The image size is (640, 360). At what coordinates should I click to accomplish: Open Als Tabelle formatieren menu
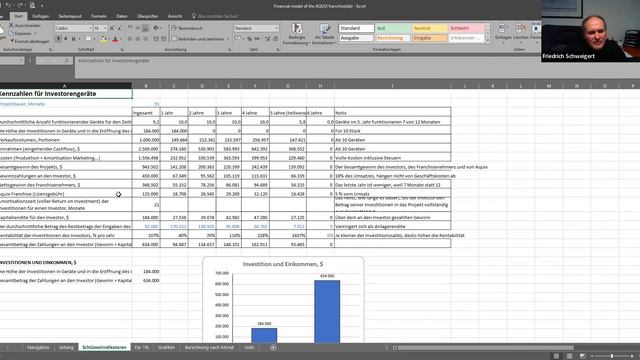point(324,34)
